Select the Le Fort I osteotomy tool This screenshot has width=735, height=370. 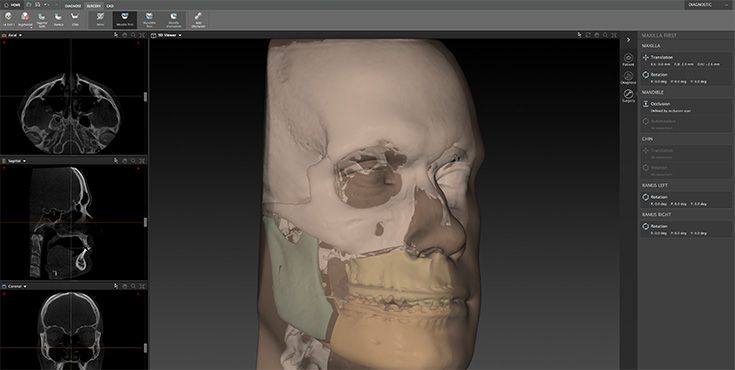pos(9,19)
